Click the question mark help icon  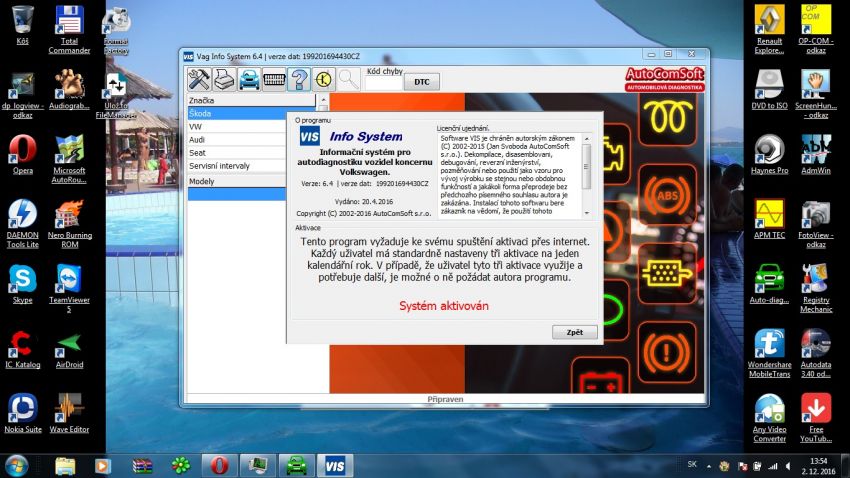pyautogui.click(x=298, y=80)
